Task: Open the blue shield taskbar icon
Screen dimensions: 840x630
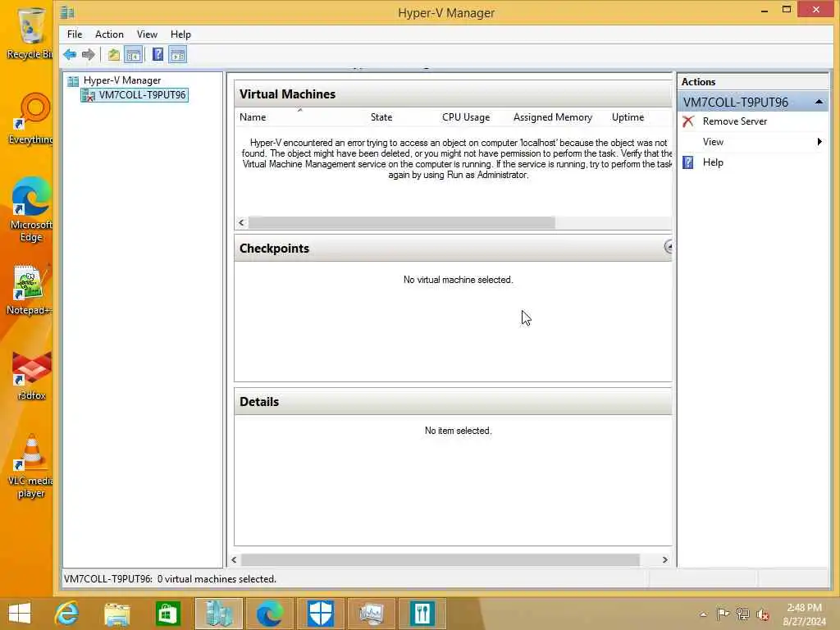Action: [x=321, y=614]
